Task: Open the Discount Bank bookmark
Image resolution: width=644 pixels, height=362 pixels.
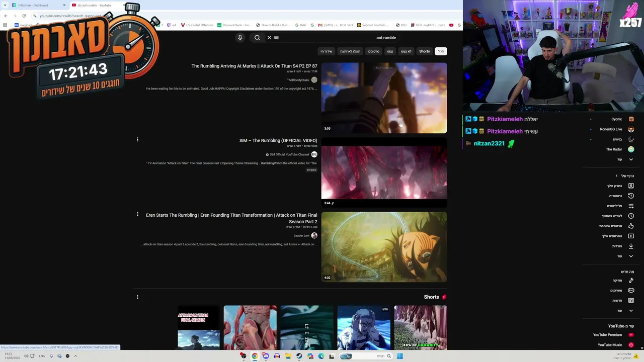Action: click(x=234, y=25)
